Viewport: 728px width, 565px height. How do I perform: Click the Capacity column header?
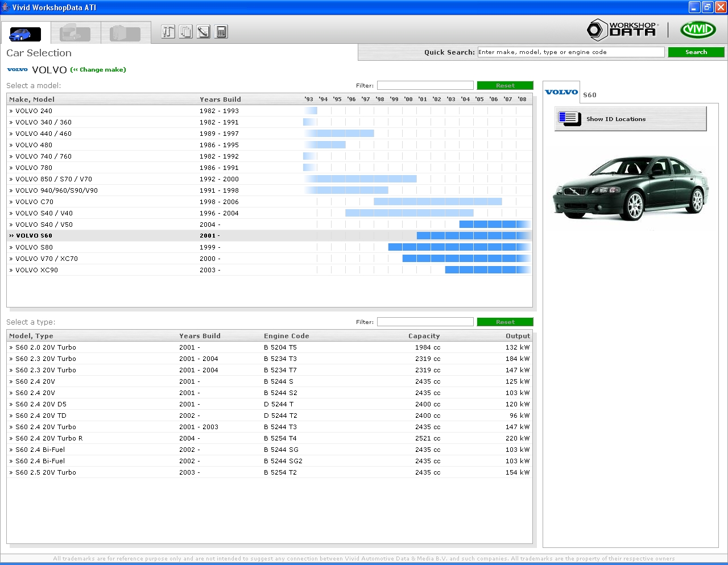coord(424,336)
